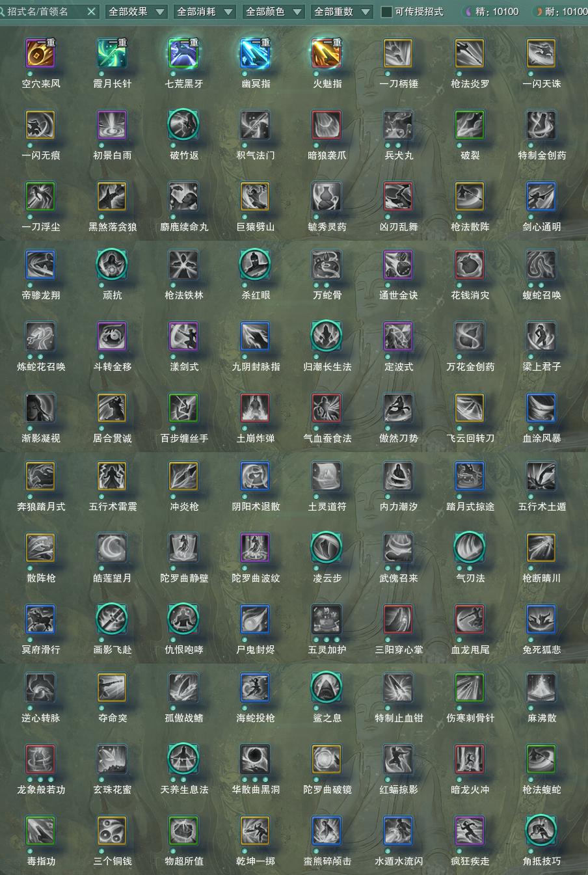This screenshot has height=875, width=588.
Task: Pick the 阴阳术退散 skill icon
Action: [255, 476]
